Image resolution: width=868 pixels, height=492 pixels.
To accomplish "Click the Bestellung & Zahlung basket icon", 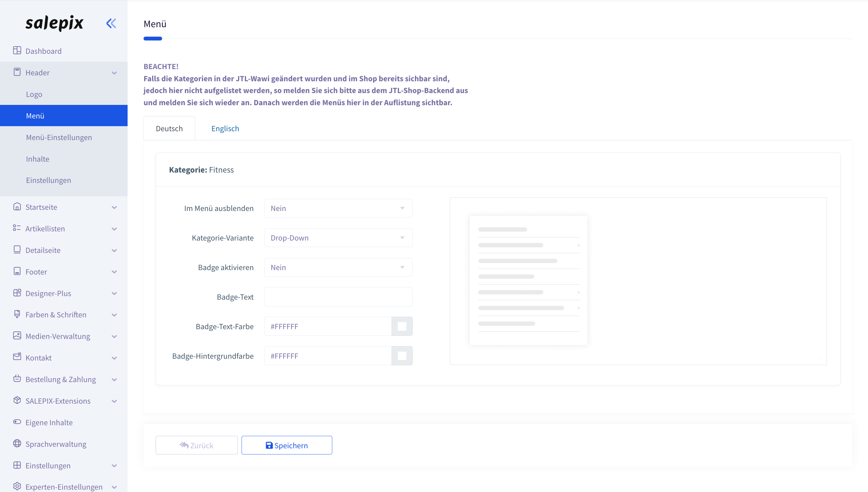I will pyautogui.click(x=17, y=379).
